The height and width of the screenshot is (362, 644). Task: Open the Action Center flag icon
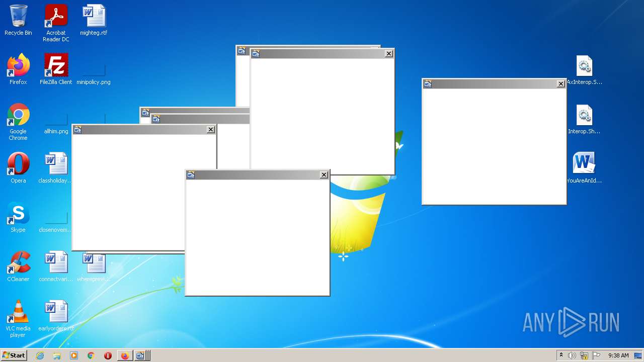point(596,355)
